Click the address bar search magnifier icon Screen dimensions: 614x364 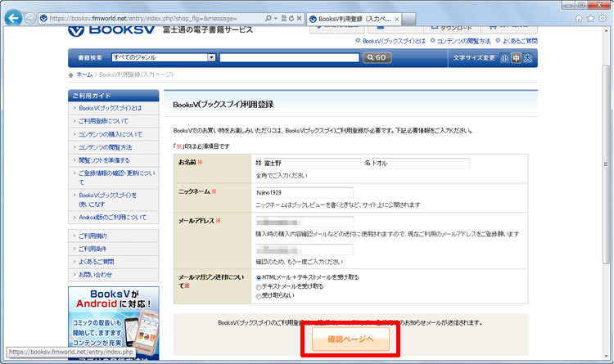[269, 18]
